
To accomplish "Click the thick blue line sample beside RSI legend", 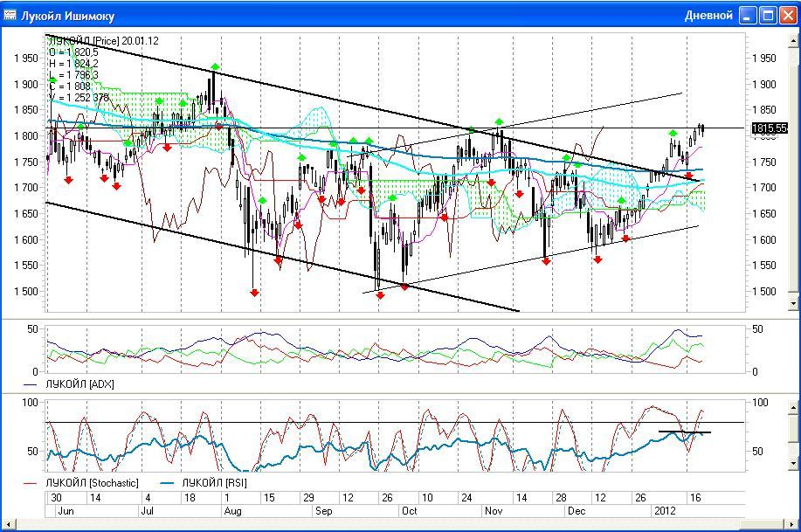I will tap(168, 483).
